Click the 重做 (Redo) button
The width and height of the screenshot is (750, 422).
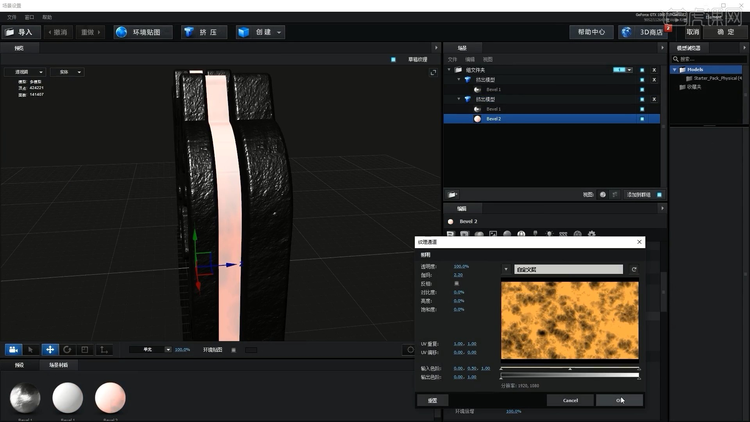point(90,32)
